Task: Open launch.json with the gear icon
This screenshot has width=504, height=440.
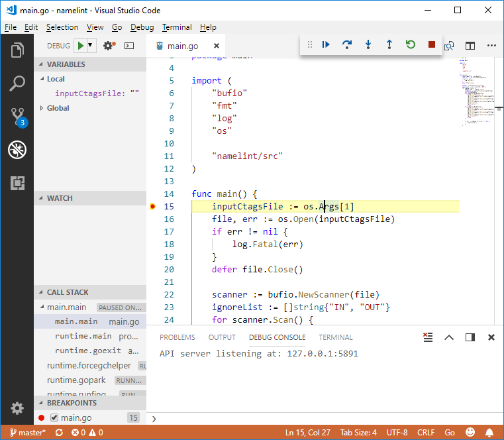Action: [109, 46]
